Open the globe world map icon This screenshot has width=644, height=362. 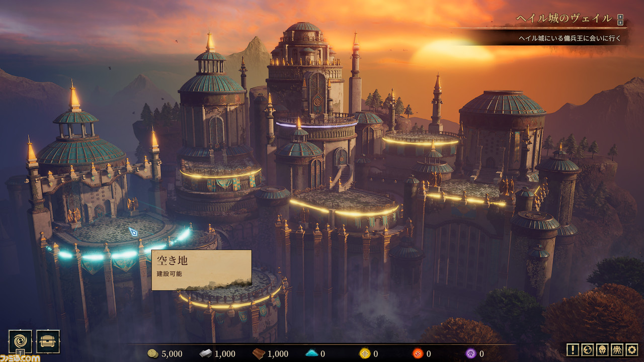coord(587,350)
